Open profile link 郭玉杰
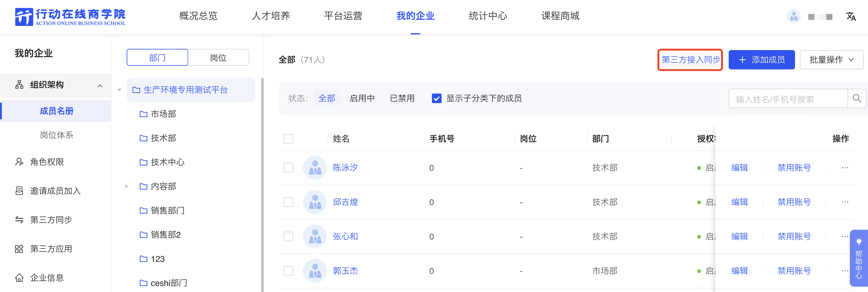 coord(345,271)
